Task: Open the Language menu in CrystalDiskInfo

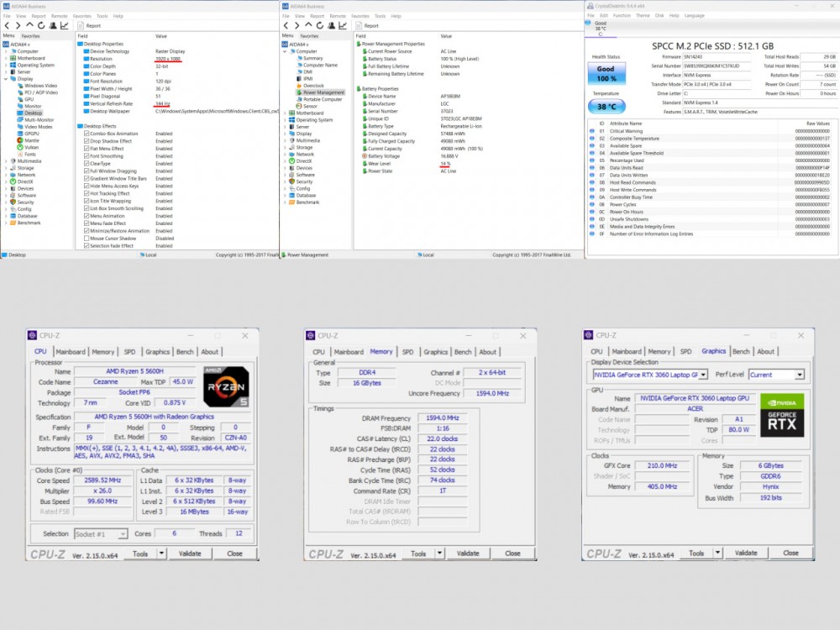Action: pyautogui.click(x=695, y=15)
